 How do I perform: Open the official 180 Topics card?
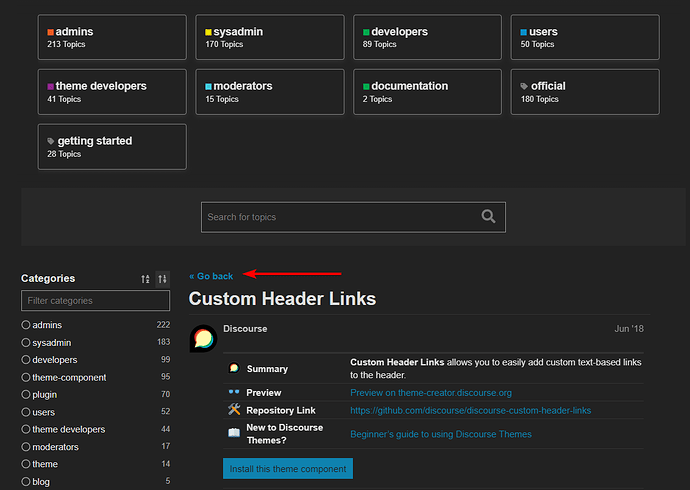[585, 92]
